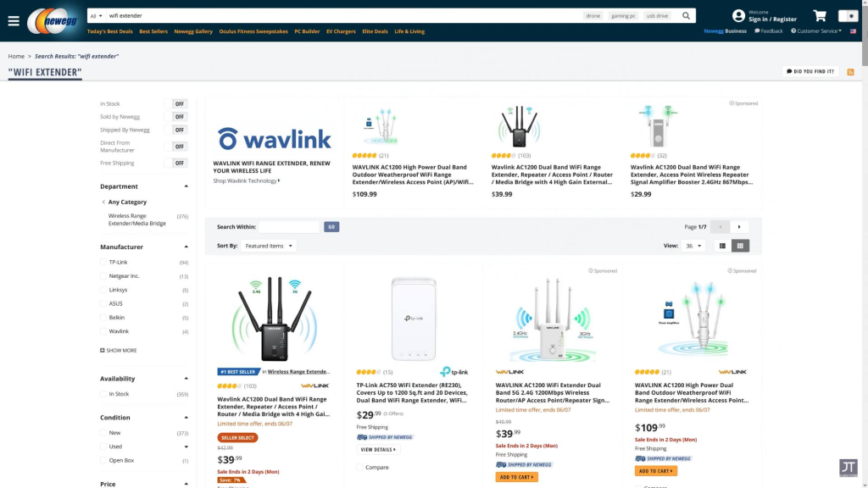The image size is (868, 488).
Task: Open PC Builder menu item
Action: 307,31
